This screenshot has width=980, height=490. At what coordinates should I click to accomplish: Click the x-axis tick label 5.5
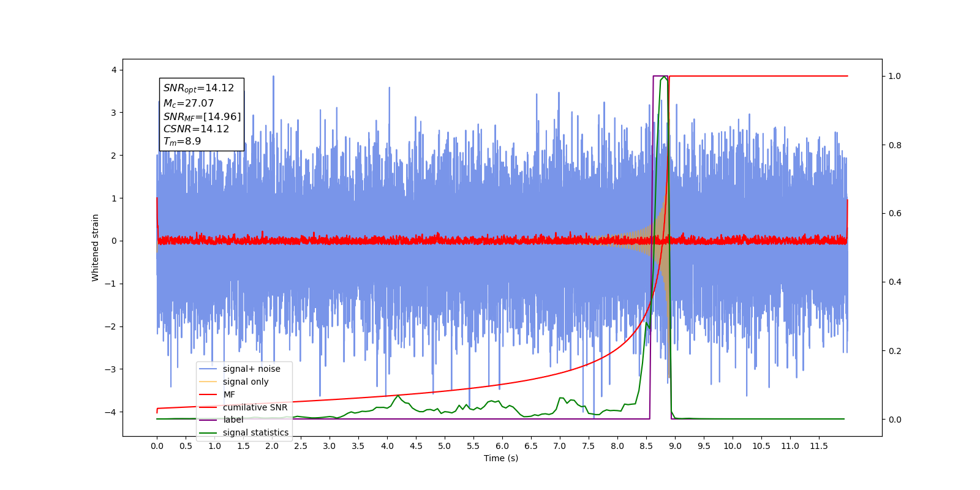tap(473, 446)
